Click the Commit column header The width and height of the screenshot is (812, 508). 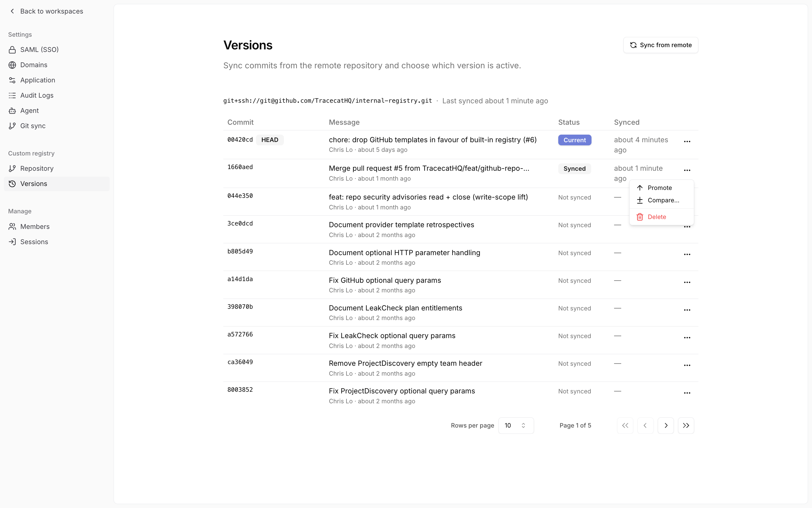(240, 122)
